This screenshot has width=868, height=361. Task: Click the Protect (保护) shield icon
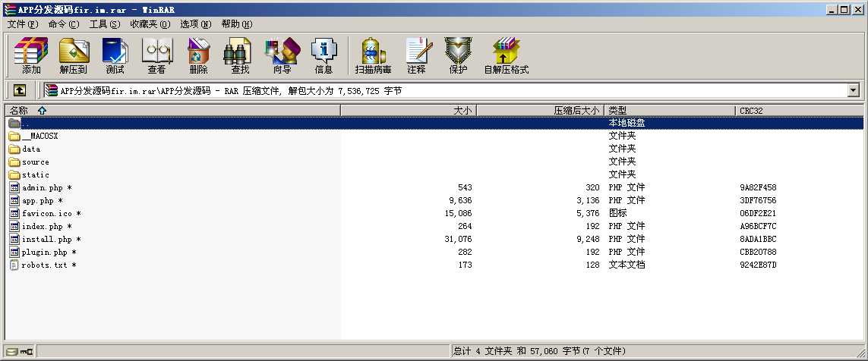point(458,56)
